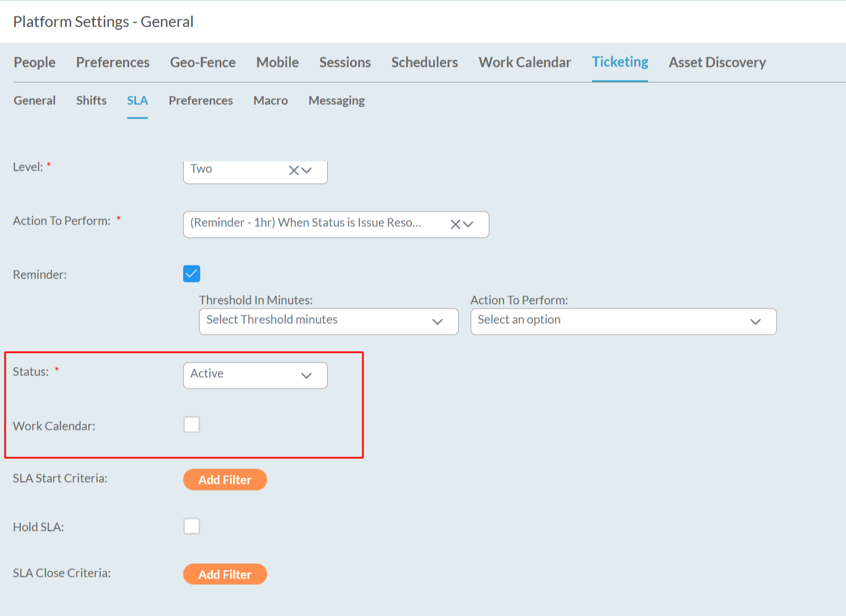Add Filter for SLA Close Criteria
The image size is (846, 616).
[225, 574]
